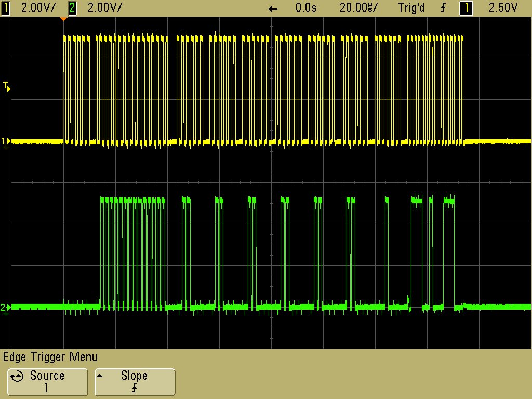Click the timebase value 20.00µs/
The width and height of the screenshot is (532, 399).
coord(358,8)
